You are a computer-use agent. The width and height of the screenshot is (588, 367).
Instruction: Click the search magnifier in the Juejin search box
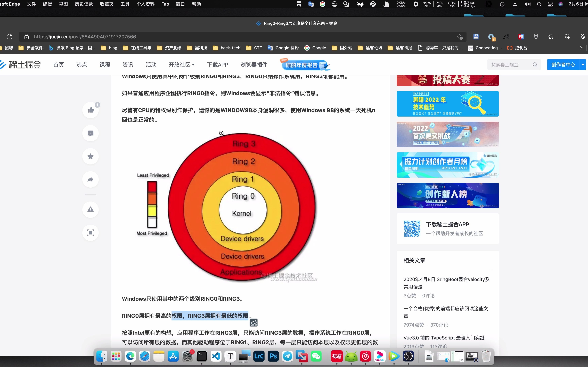[x=535, y=64]
